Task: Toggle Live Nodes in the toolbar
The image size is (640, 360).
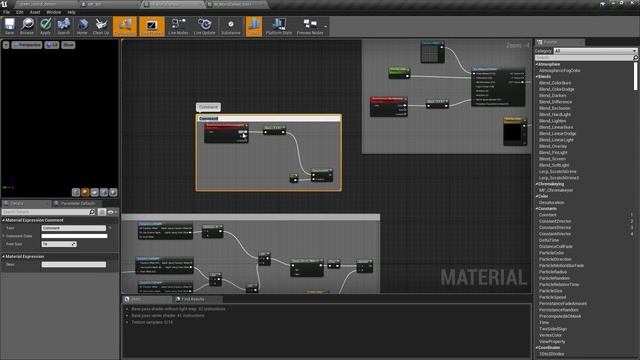Action: pos(178,27)
